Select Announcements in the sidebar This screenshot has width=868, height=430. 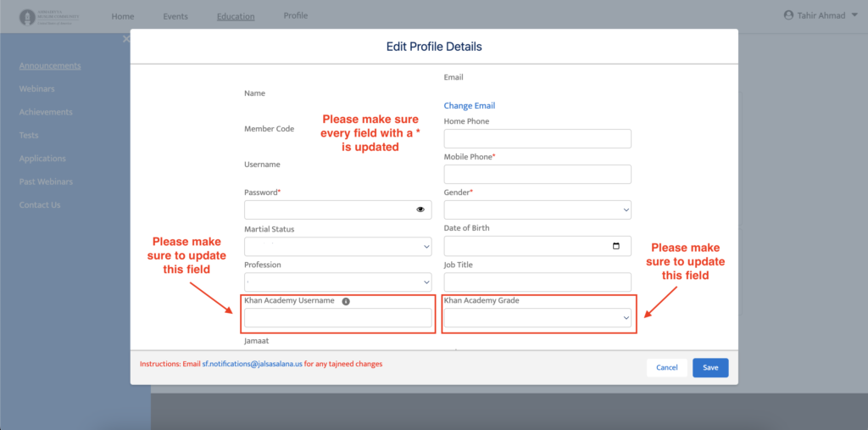click(50, 65)
